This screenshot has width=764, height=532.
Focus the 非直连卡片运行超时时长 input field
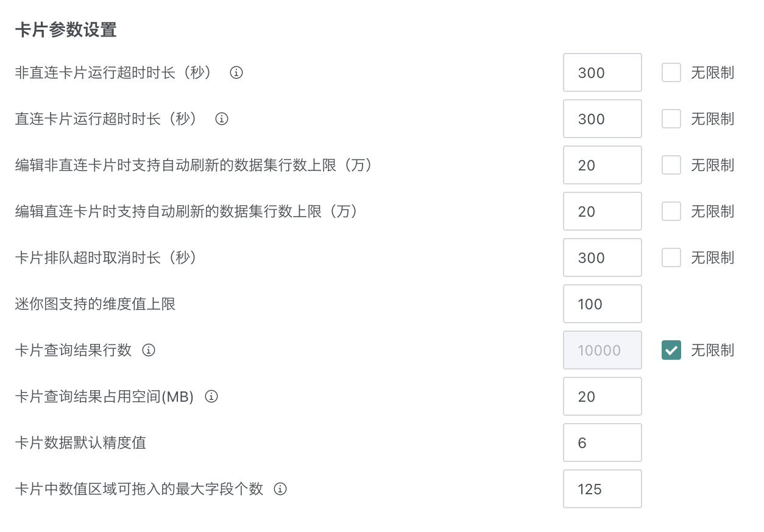[x=602, y=73]
